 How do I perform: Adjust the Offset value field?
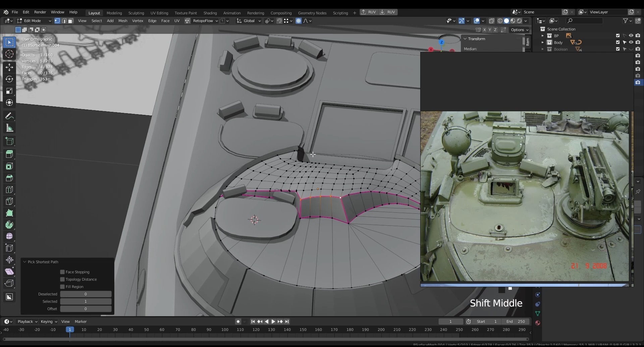(x=86, y=309)
